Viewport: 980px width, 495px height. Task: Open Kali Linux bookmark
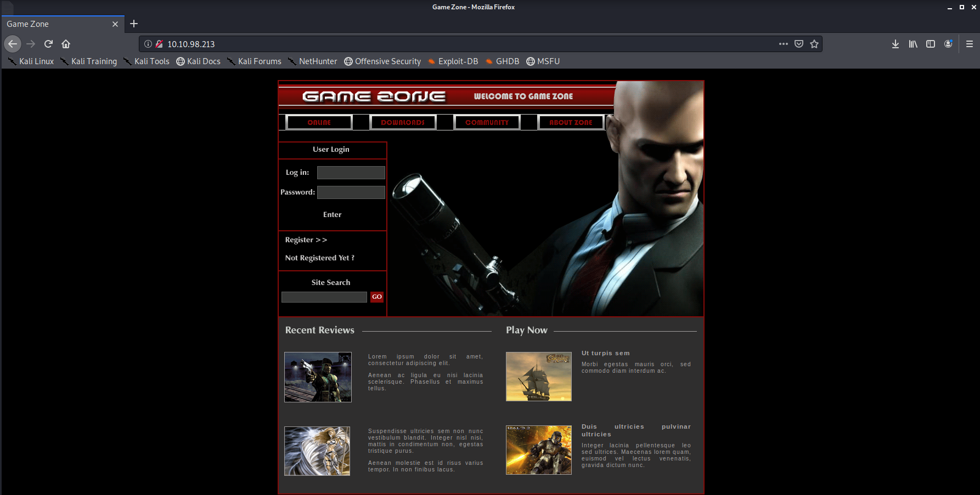31,61
